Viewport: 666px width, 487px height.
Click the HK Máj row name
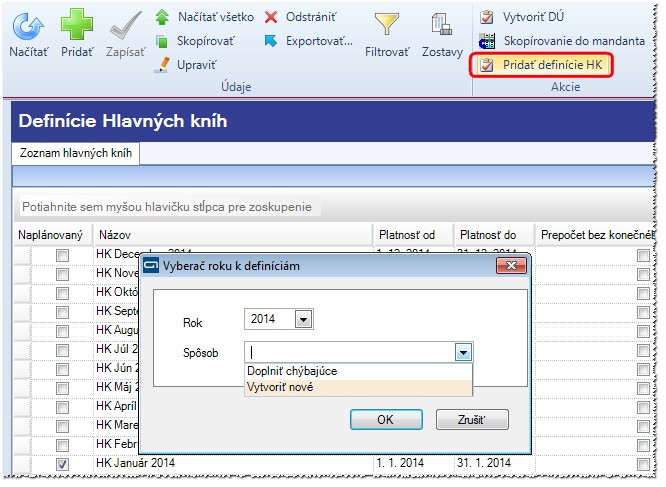click(x=117, y=387)
